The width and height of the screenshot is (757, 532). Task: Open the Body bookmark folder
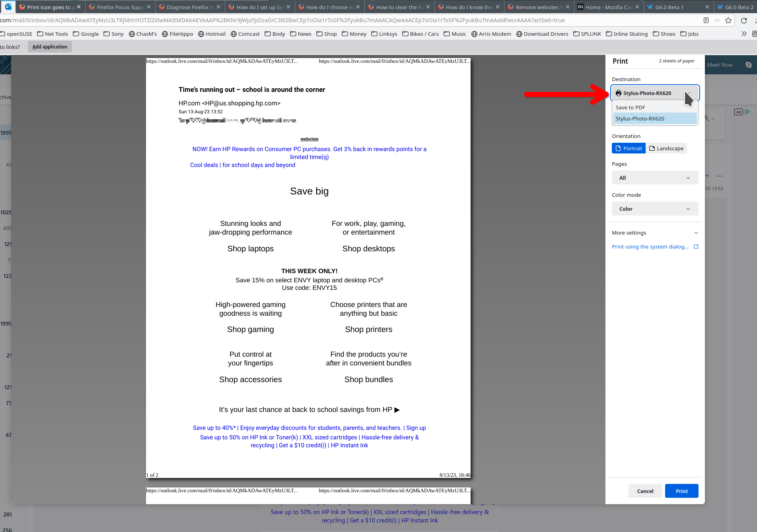pyautogui.click(x=275, y=34)
